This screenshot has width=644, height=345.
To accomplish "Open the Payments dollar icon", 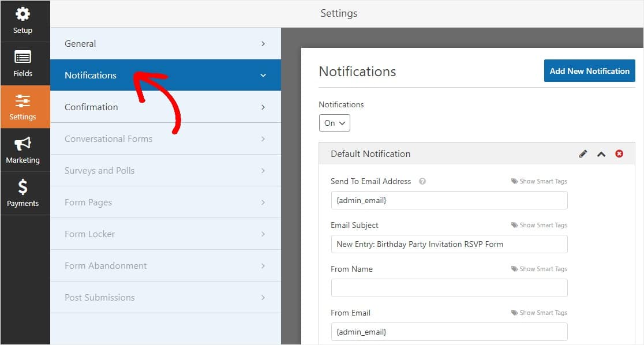I will click(x=23, y=186).
